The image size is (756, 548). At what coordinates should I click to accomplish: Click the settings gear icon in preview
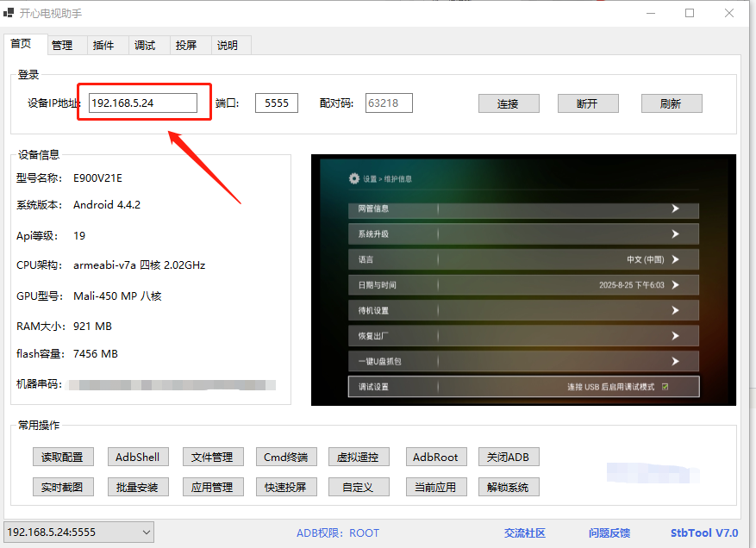[x=354, y=179]
